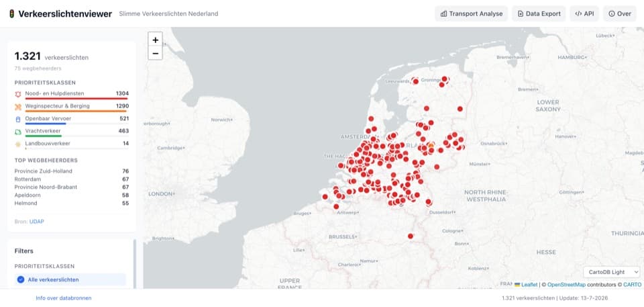
Task: Open the Data Export page
Action: [x=539, y=13]
